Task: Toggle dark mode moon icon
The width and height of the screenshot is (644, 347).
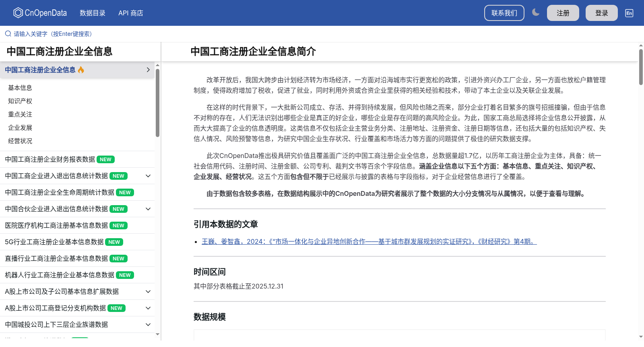Action: (x=536, y=12)
